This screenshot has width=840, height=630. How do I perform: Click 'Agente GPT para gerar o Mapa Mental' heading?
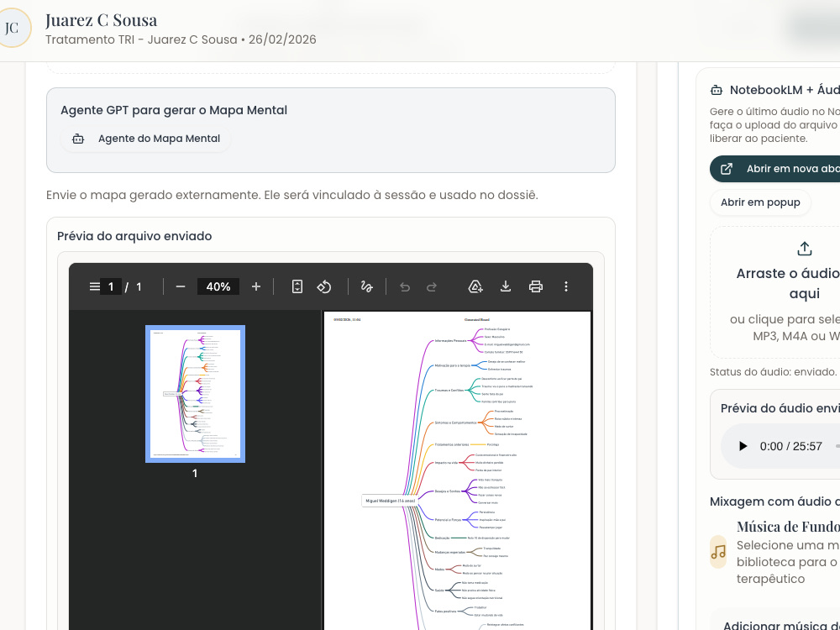(x=174, y=110)
